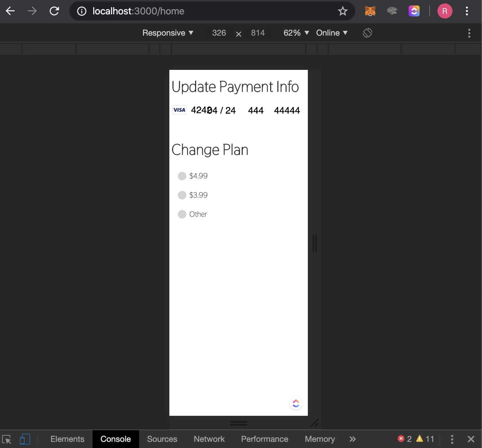This screenshot has width=482, height=448.
Task: Click the address bar URL localhost:3000/home
Action: (x=138, y=11)
